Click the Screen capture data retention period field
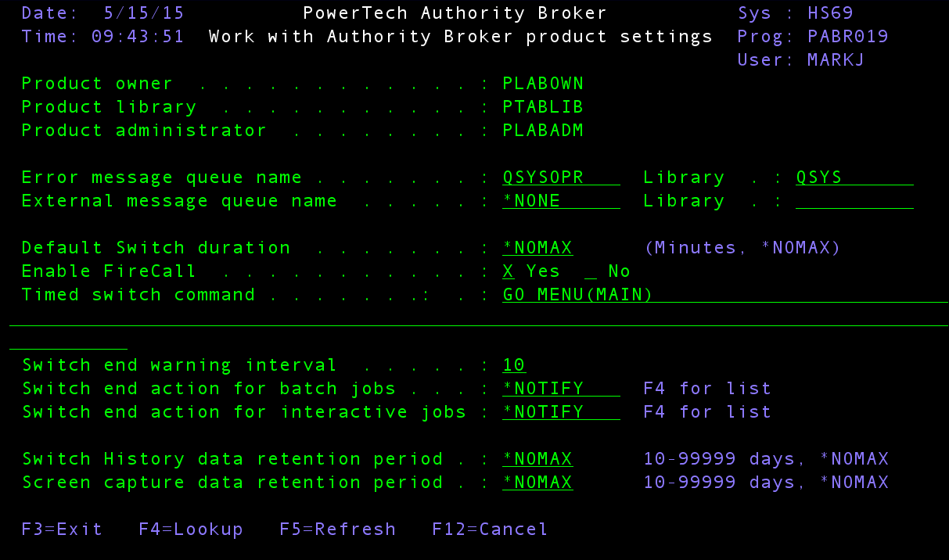949x560 pixels. [538, 483]
